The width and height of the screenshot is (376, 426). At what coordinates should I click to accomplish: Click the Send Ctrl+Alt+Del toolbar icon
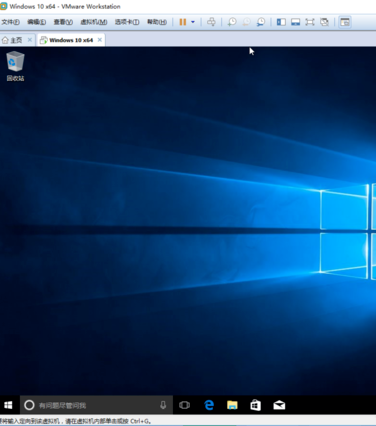click(211, 22)
